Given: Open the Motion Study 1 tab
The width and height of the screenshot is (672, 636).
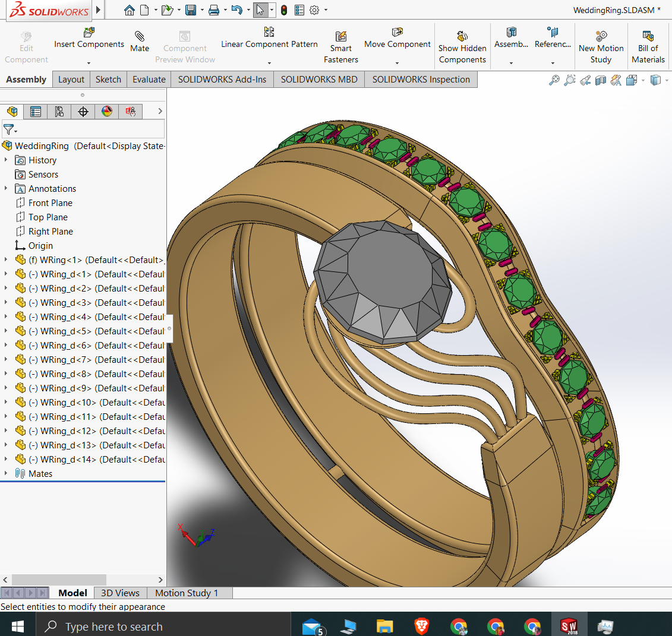Looking at the screenshot, I should [x=187, y=593].
